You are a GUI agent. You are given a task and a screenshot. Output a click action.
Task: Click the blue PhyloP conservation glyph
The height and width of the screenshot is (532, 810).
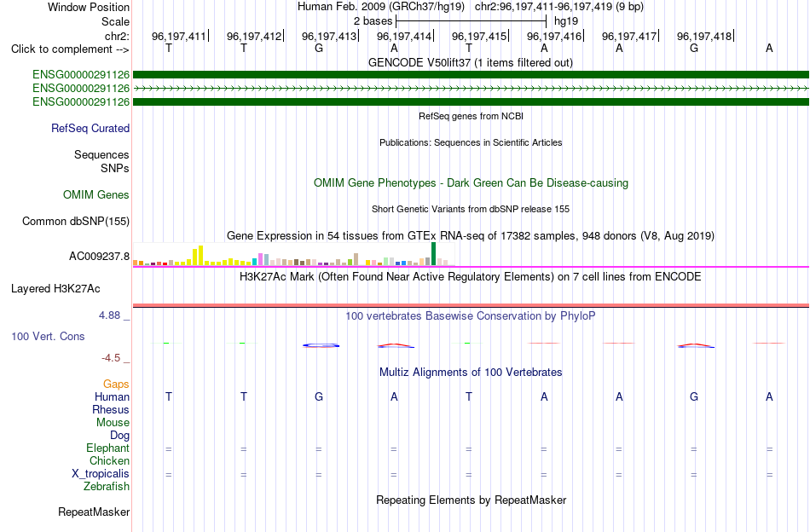tap(321, 345)
